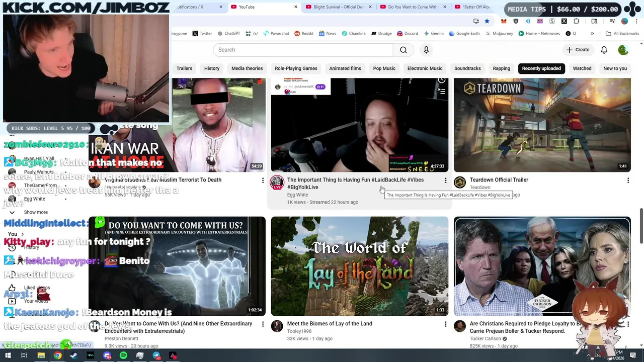The width and height of the screenshot is (644, 362).
Task: Open the Windows Start menu
Action: (x=8, y=356)
